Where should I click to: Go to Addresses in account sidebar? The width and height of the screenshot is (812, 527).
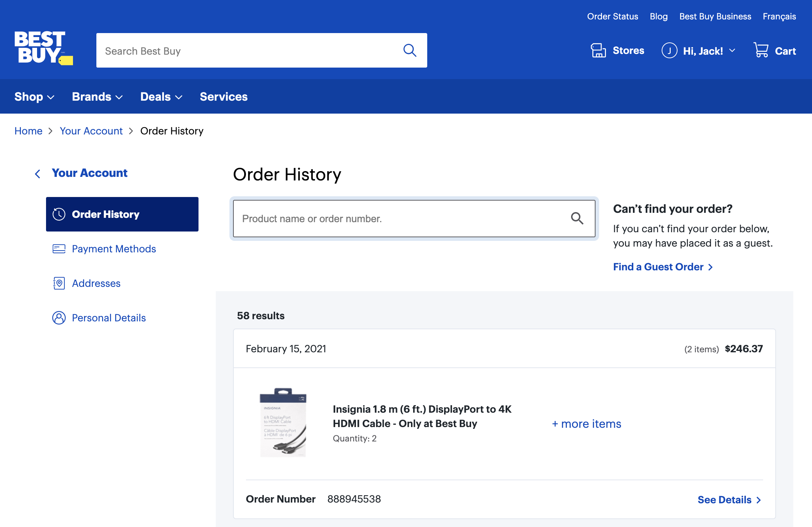pyautogui.click(x=96, y=283)
